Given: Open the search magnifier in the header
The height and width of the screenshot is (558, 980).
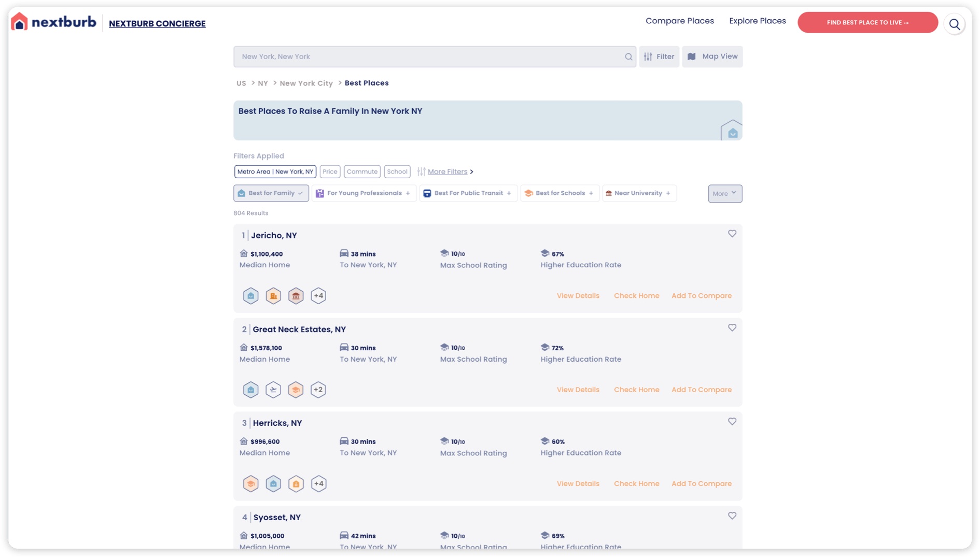Looking at the screenshot, I should 954,24.
